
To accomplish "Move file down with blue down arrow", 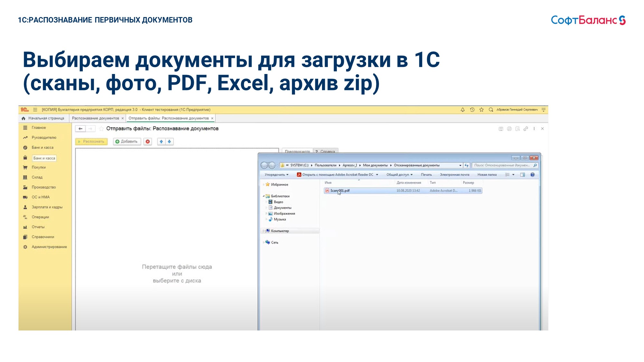I will pos(169,142).
